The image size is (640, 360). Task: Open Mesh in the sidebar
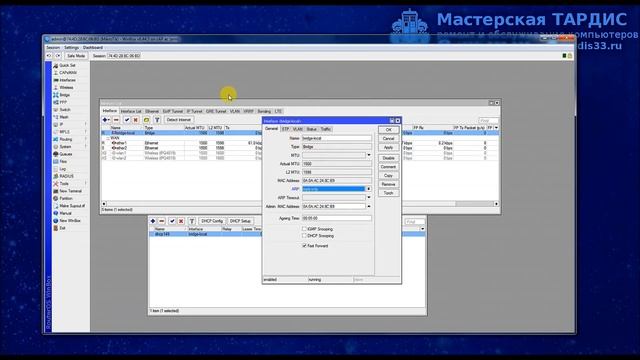pyautogui.click(x=64, y=117)
